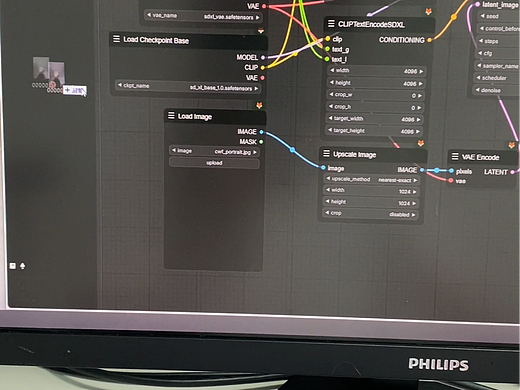Screen dimensions: 520x390
Task: Click the seed field on the sampler node
Action: (x=499, y=16)
